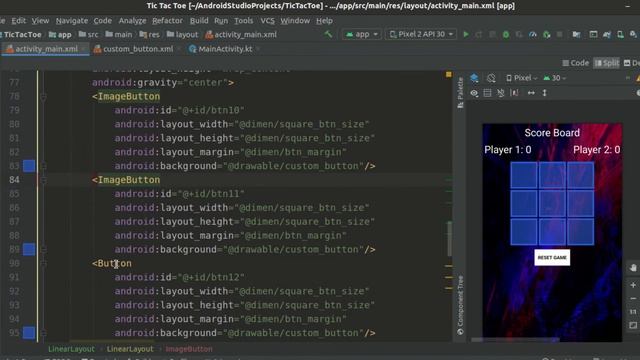Click the stop icon beside the run button
Viewport: 640px width, 360px height.
(x=560, y=35)
